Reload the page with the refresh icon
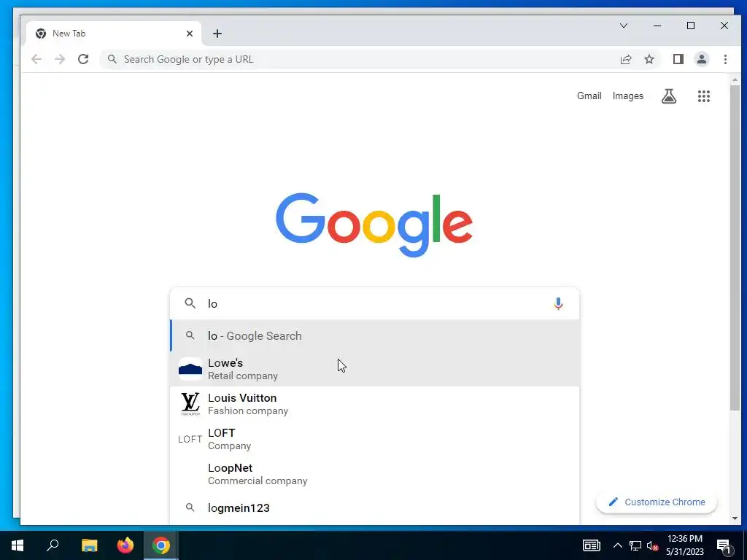 coord(83,59)
